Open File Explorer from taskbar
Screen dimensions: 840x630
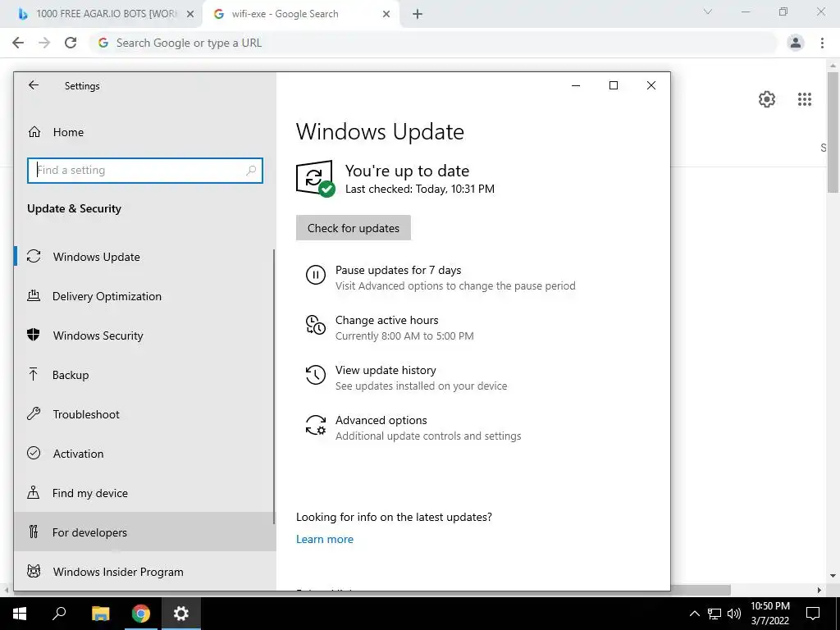[x=100, y=614]
